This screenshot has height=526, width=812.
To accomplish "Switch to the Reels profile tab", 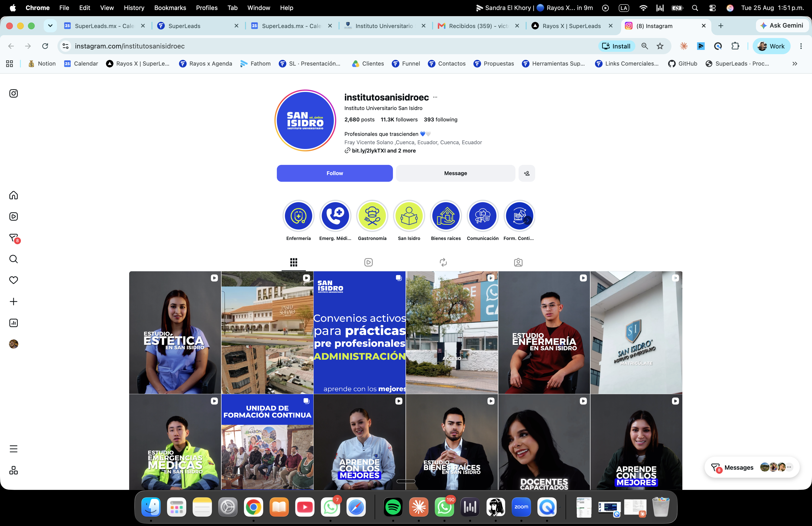I will [368, 262].
